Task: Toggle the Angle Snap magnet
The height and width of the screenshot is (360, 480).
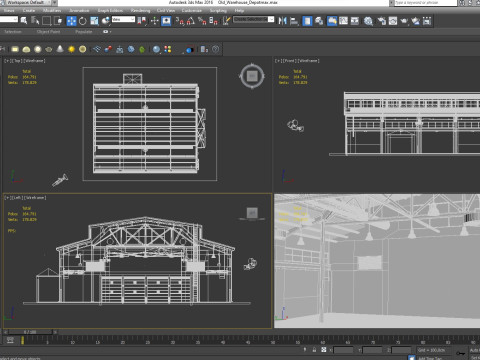Action: pos(191,21)
